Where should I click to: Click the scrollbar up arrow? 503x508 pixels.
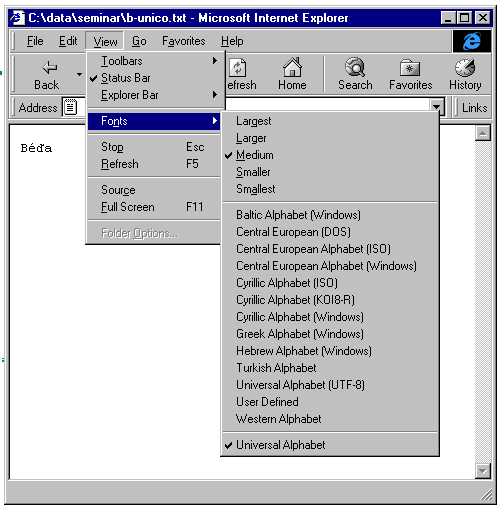coord(483,133)
